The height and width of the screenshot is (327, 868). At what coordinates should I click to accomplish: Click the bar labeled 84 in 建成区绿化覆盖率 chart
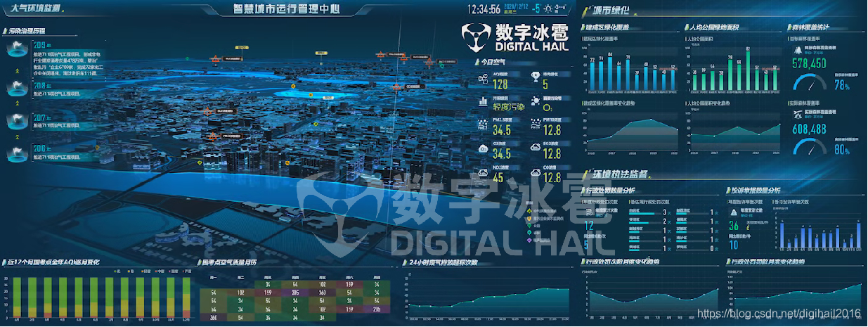609,73
